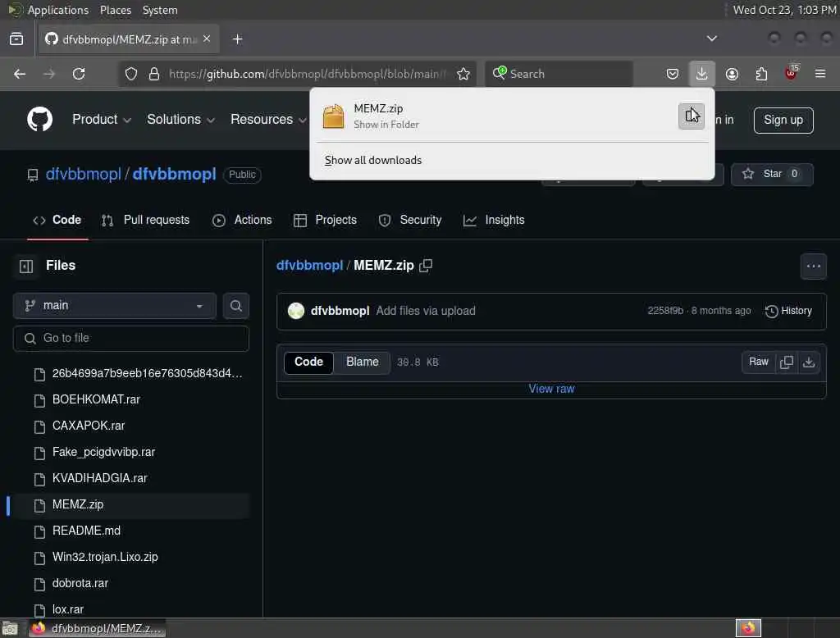Click the search files magnifier button
Viewport: 840px width, 638px height.
pos(235,305)
